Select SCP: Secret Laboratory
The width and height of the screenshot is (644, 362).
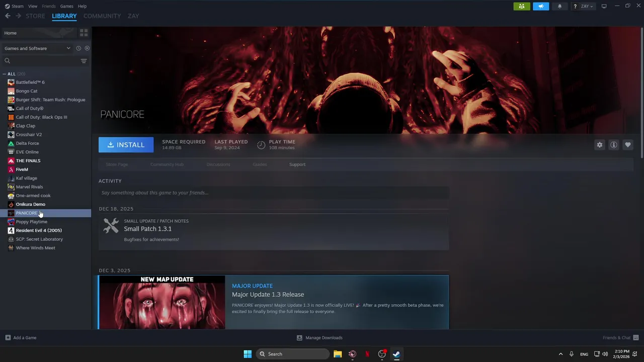click(x=45, y=239)
